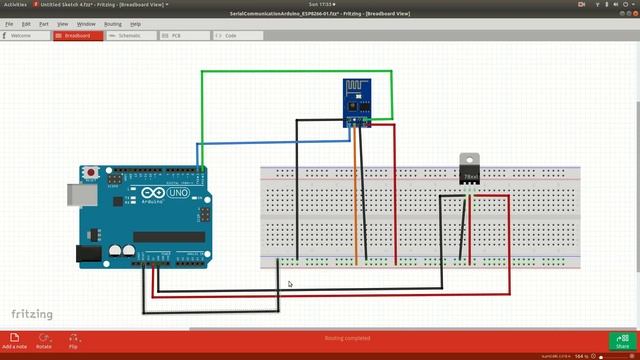Open the Help menu
The image size is (640, 360).
(x=136, y=24)
